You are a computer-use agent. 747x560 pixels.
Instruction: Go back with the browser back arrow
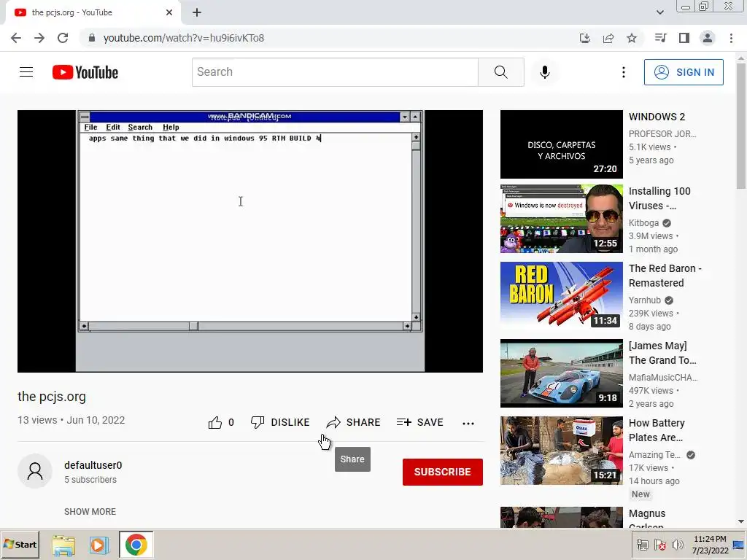coord(16,38)
